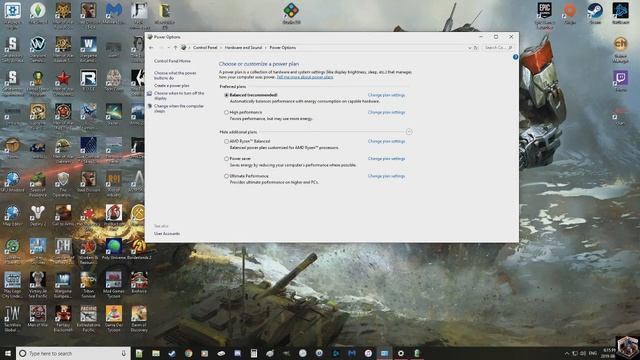Open File Explorer on the taskbar

coord(156,353)
